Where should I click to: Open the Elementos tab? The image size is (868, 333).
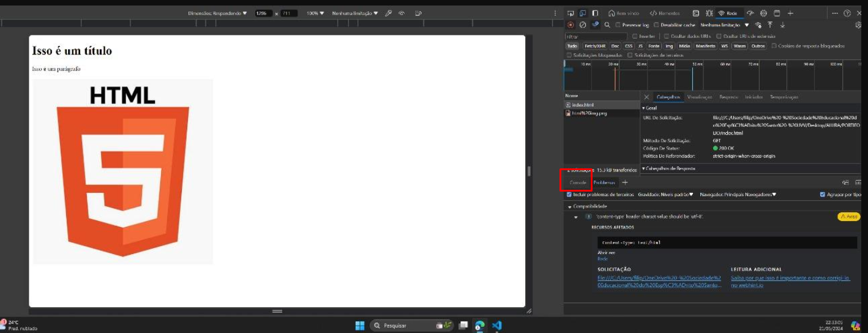pyautogui.click(x=665, y=13)
